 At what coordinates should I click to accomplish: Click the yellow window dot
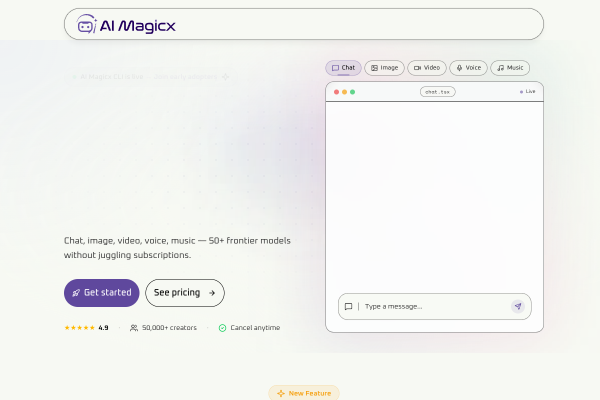pos(344,92)
